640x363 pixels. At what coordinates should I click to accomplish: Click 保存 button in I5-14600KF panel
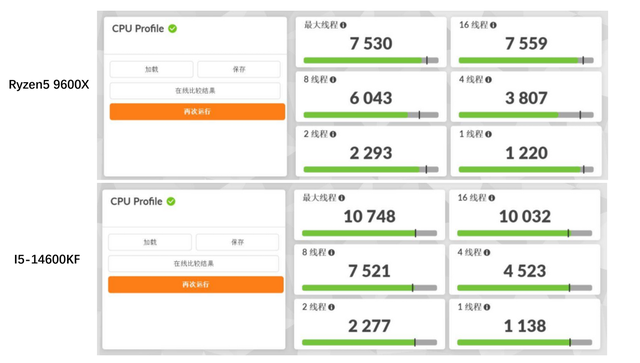pyautogui.click(x=238, y=242)
